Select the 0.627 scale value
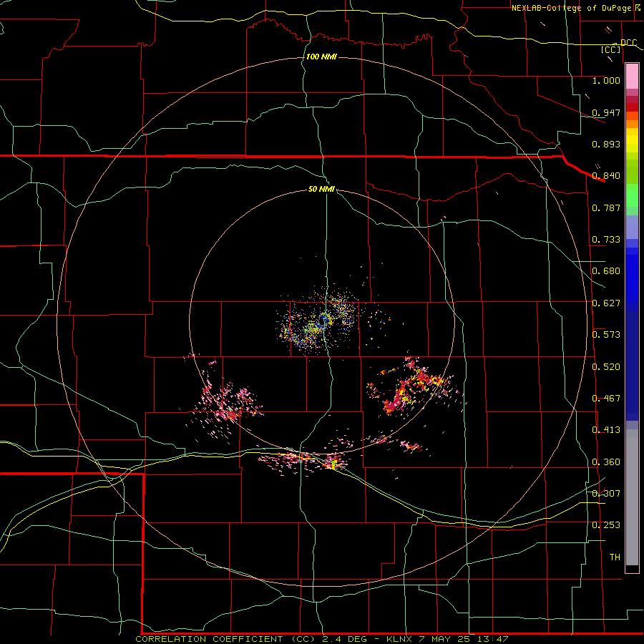The height and width of the screenshot is (644, 644). click(606, 303)
